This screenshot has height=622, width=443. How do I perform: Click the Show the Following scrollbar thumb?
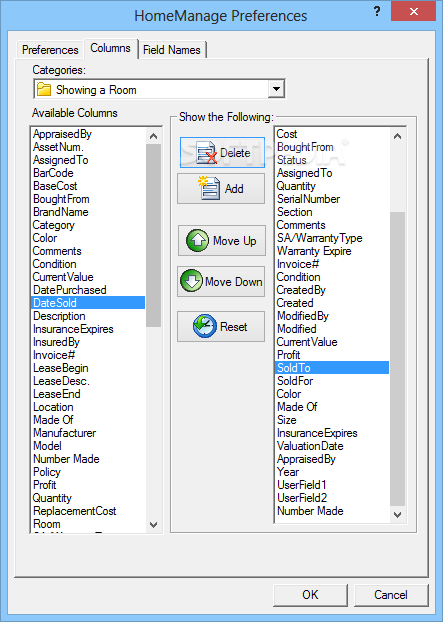(x=397, y=359)
